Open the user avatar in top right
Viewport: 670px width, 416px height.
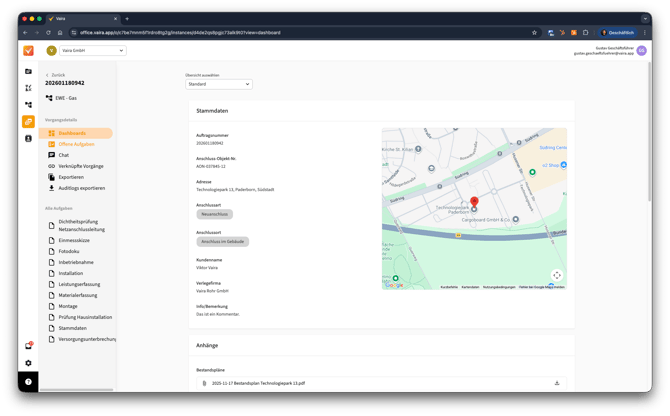[642, 50]
